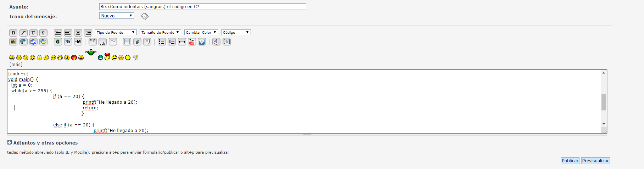Insert YouTube video icon
Viewport: 644px width, 169px height.
(192, 42)
